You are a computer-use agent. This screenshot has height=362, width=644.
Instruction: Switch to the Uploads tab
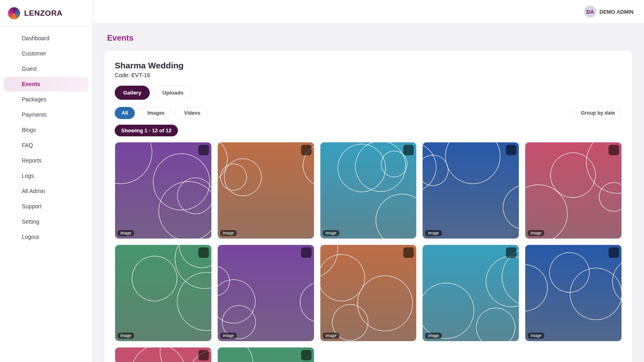[173, 93]
